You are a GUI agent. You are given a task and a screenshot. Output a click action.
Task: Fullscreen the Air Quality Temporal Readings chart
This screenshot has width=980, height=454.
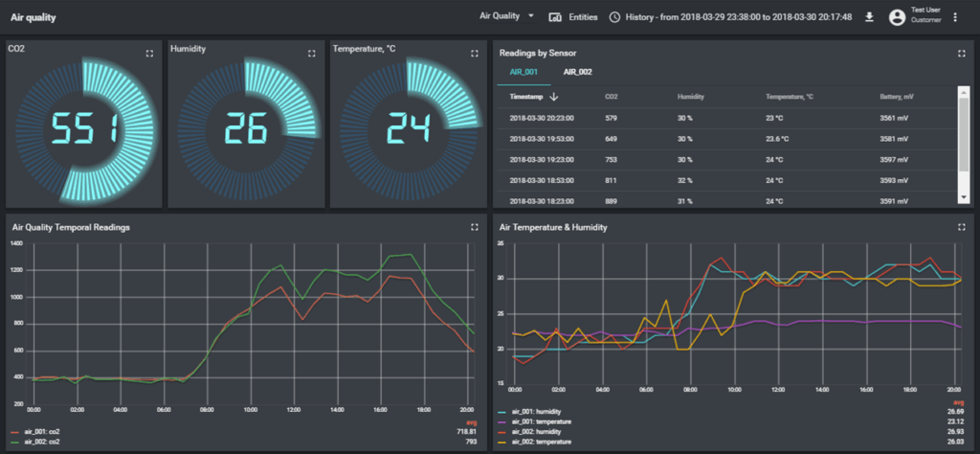coord(474,227)
